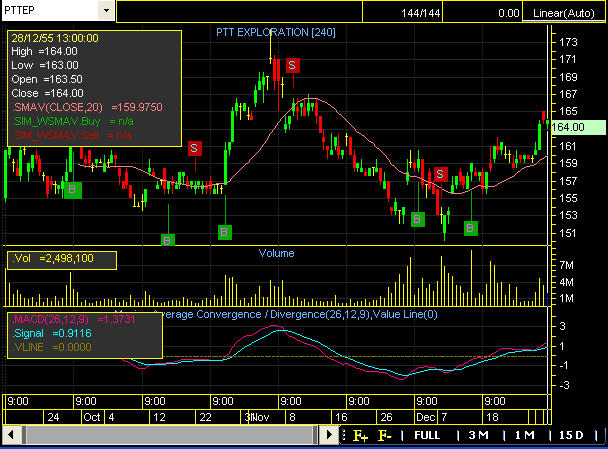This screenshot has width=608, height=449.
Task: Click the PTTEP symbol input field
Action: pos(50,10)
